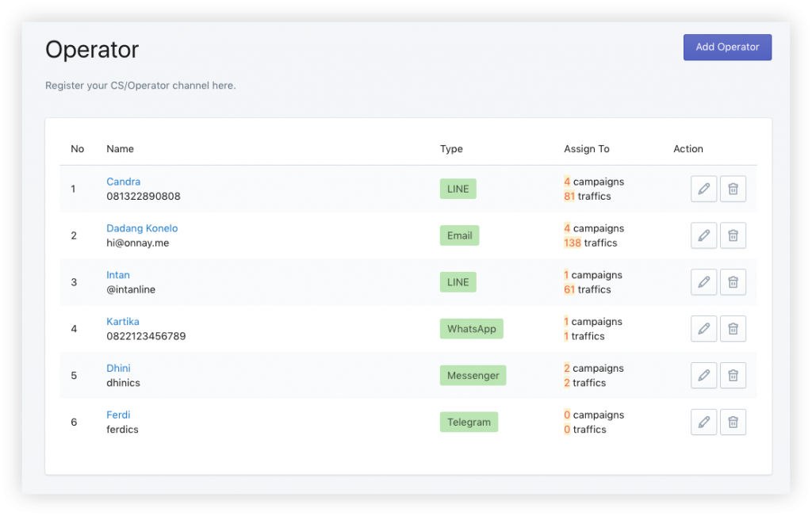Screen dimensions: 812x516
Task: Click phone number 0822123456789
Action: [146, 336]
